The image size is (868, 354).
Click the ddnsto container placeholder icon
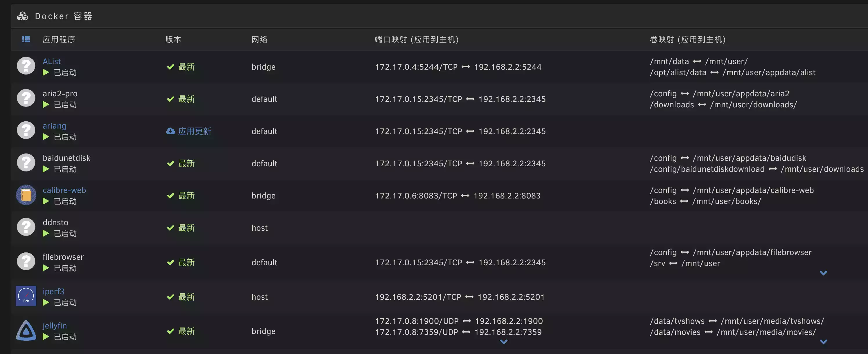pos(26,227)
